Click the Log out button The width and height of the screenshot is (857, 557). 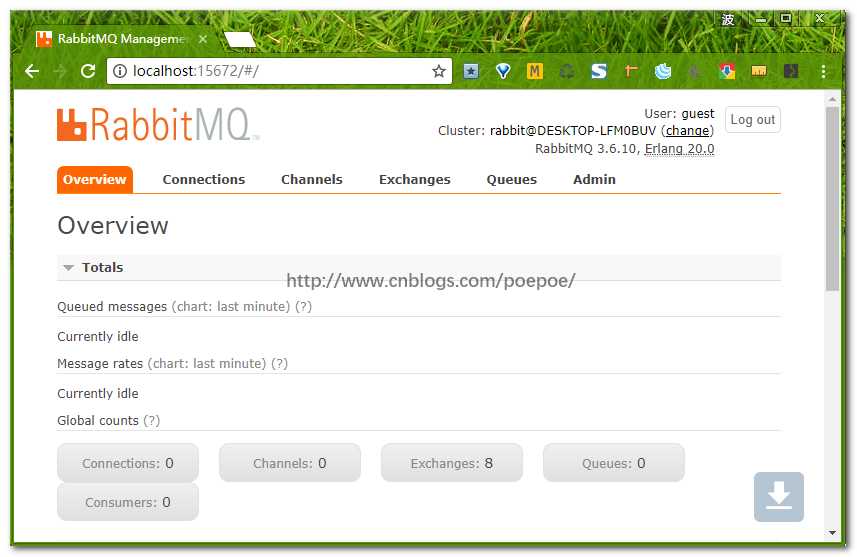coord(753,120)
